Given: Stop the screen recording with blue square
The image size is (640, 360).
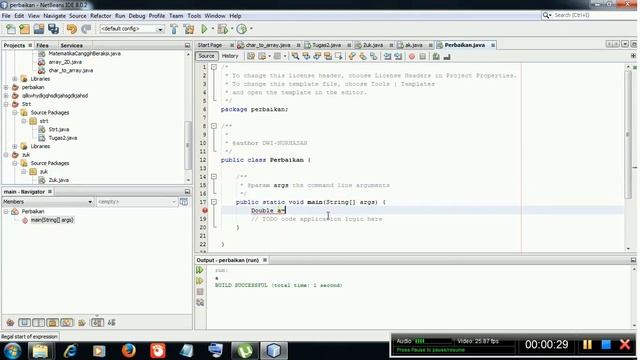Looking at the screenshot, I should (x=606, y=344).
